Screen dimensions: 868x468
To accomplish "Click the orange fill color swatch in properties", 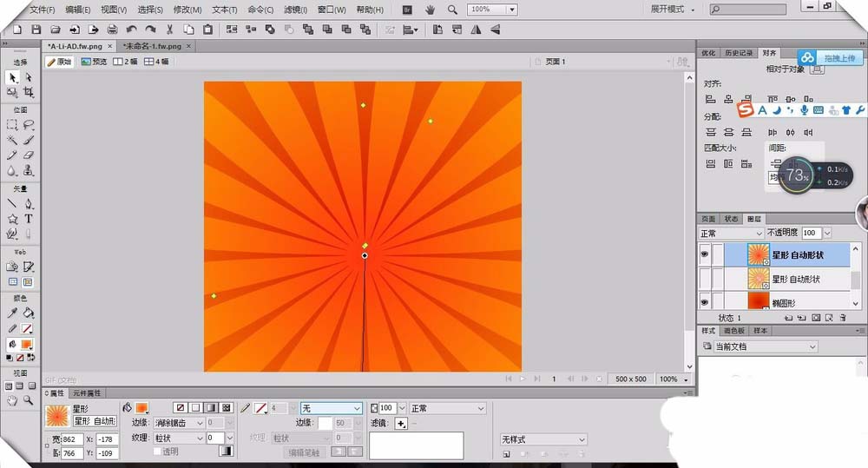I will (142, 407).
